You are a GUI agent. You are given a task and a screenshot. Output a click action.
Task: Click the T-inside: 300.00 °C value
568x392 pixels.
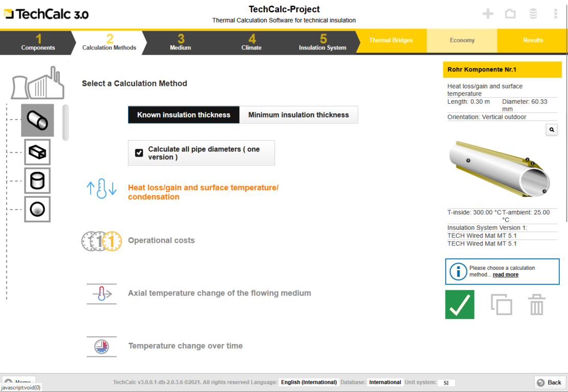pos(474,213)
